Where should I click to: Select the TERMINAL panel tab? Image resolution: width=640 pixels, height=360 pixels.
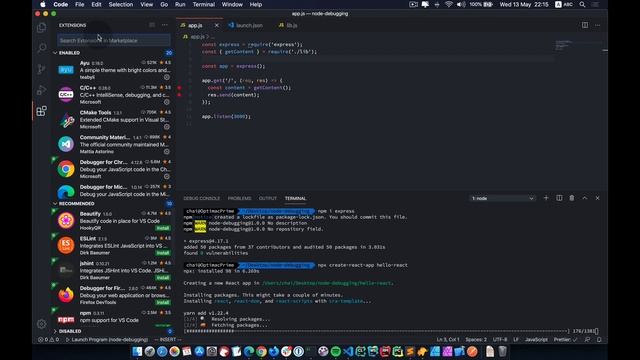pyautogui.click(x=296, y=198)
